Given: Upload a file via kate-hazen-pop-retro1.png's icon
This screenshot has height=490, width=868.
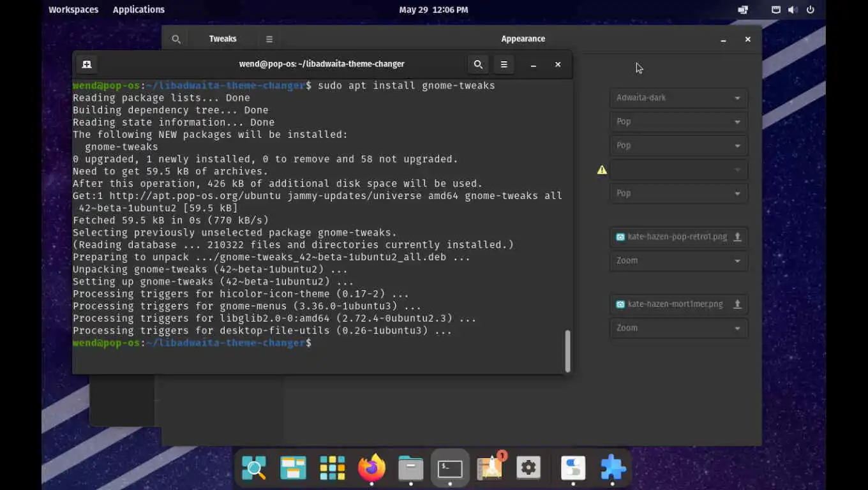Looking at the screenshot, I should click(737, 237).
